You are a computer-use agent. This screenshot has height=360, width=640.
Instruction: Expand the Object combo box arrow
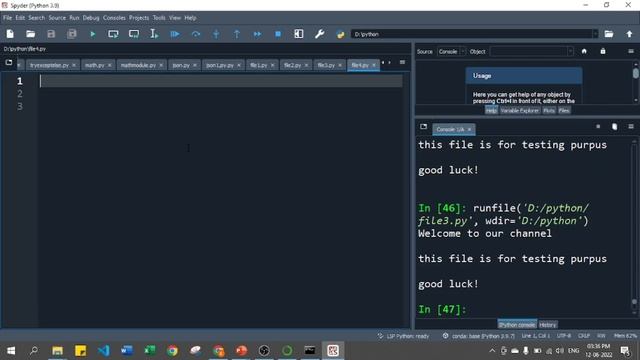click(570, 52)
